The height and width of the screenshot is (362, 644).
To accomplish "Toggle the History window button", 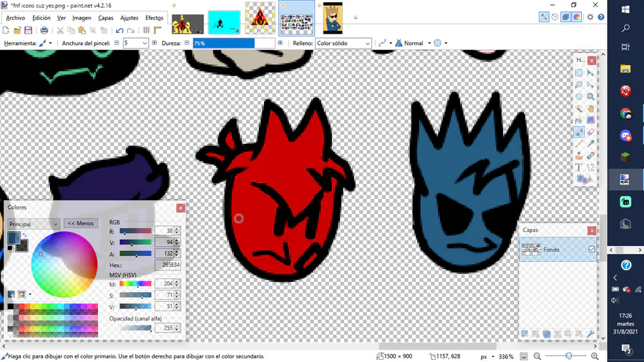I will [x=555, y=17].
